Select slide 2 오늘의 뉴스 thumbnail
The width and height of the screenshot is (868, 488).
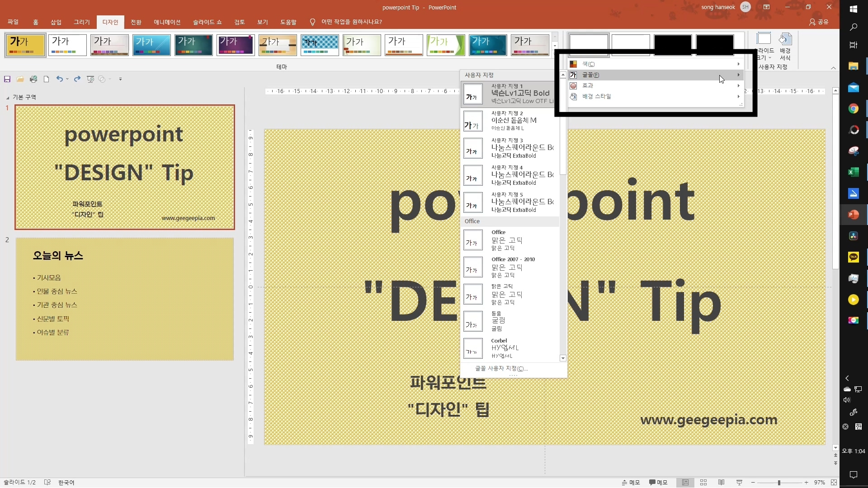coord(125,299)
